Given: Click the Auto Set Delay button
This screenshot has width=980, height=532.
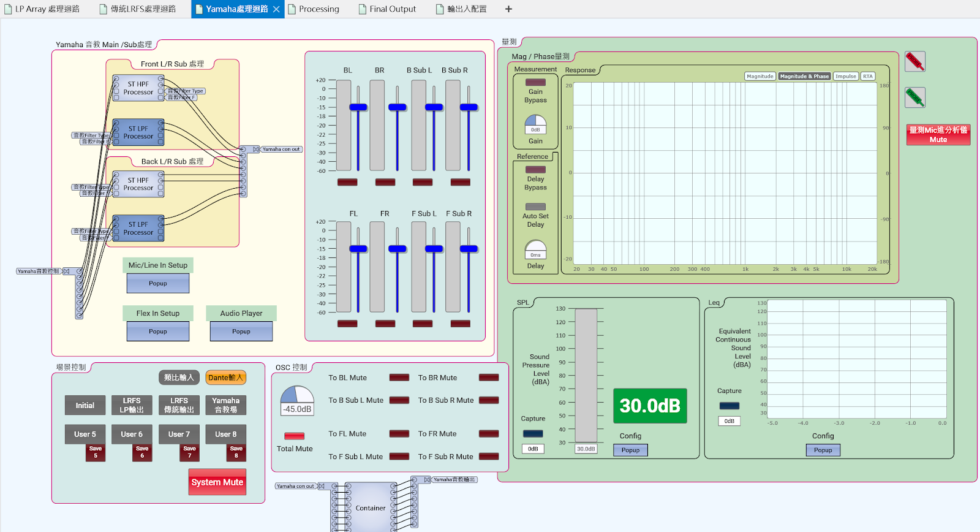Looking at the screenshot, I should click(x=535, y=207).
